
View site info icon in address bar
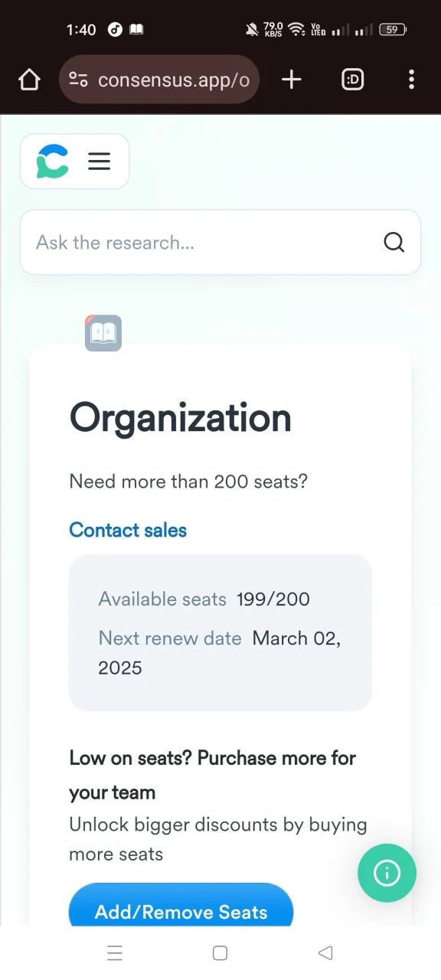pos(78,80)
